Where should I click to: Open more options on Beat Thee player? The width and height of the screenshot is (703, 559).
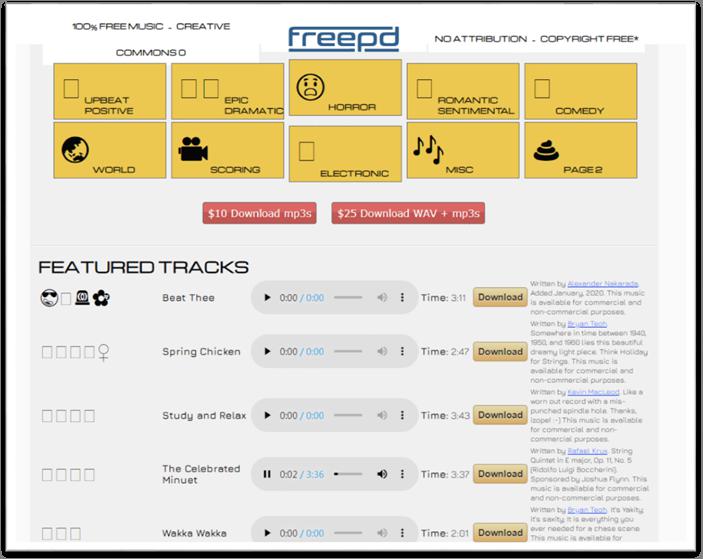coord(402,297)
